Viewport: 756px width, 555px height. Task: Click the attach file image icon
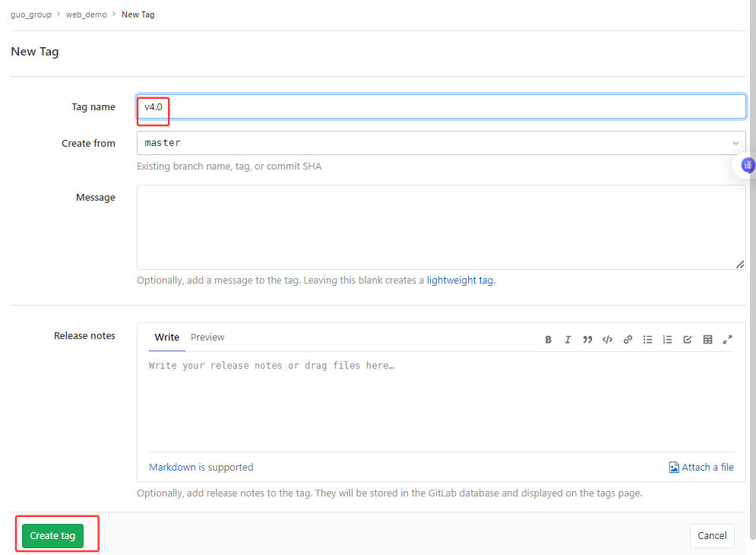click(674, 467)
